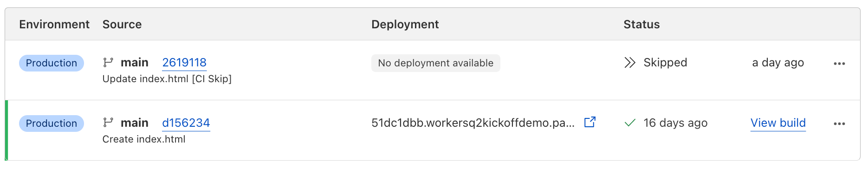Click No deployment available label

(x=436, y=63)
